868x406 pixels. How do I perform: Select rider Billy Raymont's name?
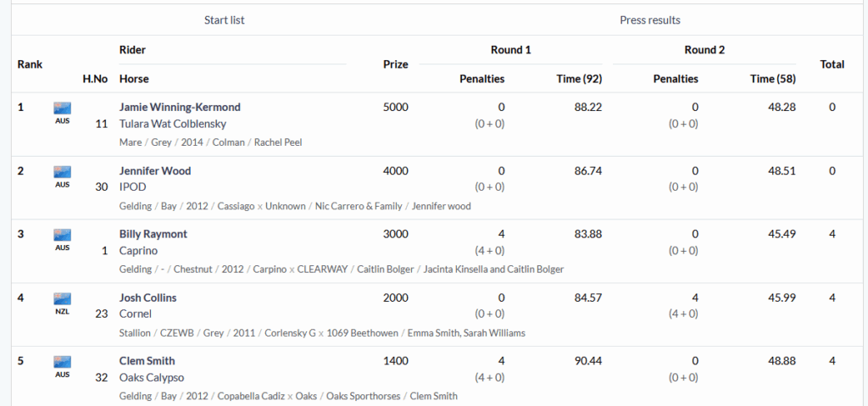[153, 234]
